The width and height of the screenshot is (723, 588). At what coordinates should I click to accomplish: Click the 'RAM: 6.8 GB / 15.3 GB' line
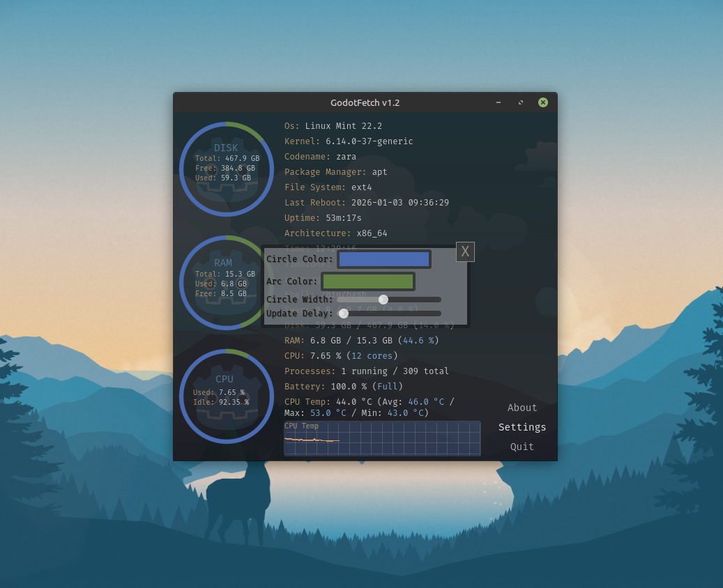click(361, 341)
